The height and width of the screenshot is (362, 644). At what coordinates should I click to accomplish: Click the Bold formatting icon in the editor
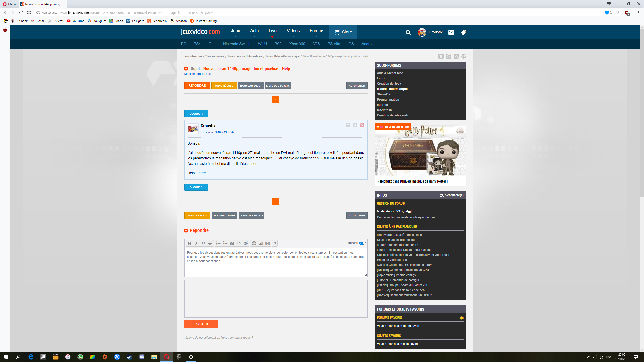[189, 243]
